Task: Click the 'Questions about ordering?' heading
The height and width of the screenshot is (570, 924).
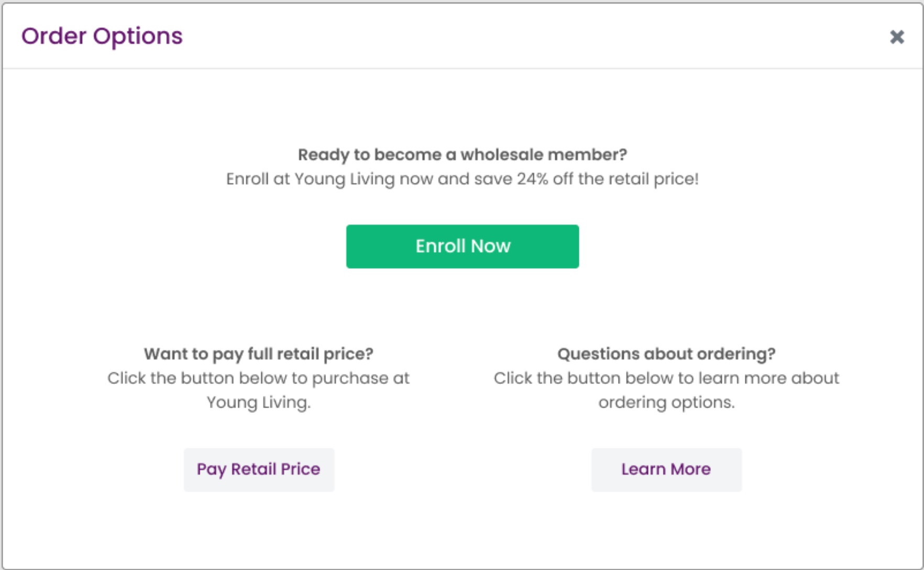Action: 666,354
